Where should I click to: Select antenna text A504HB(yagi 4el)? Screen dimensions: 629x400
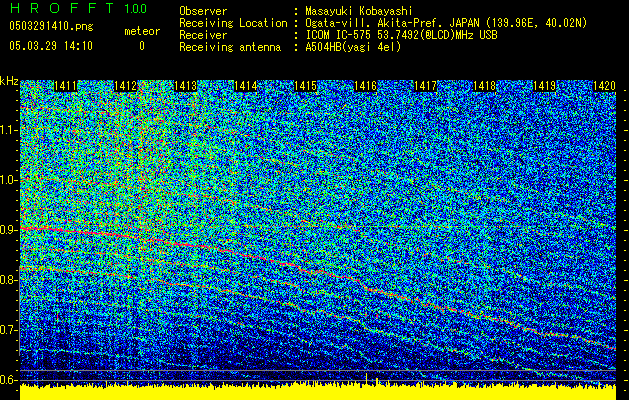click(x=353, y=47)
